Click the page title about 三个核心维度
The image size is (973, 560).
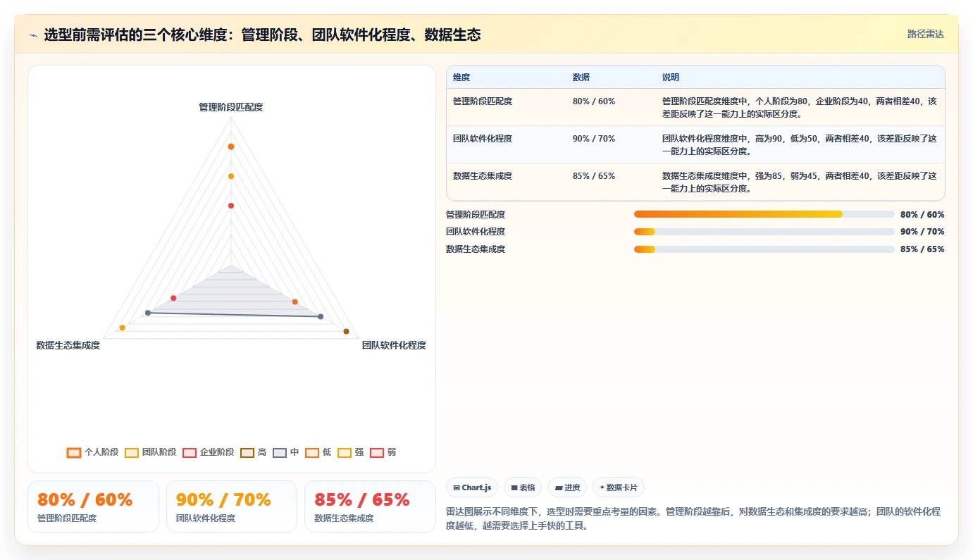[x=262, y=35]
